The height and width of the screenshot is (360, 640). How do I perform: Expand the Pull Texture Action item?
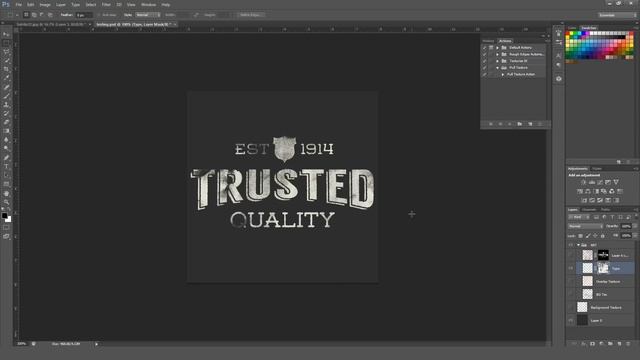(x=503, y=74)
